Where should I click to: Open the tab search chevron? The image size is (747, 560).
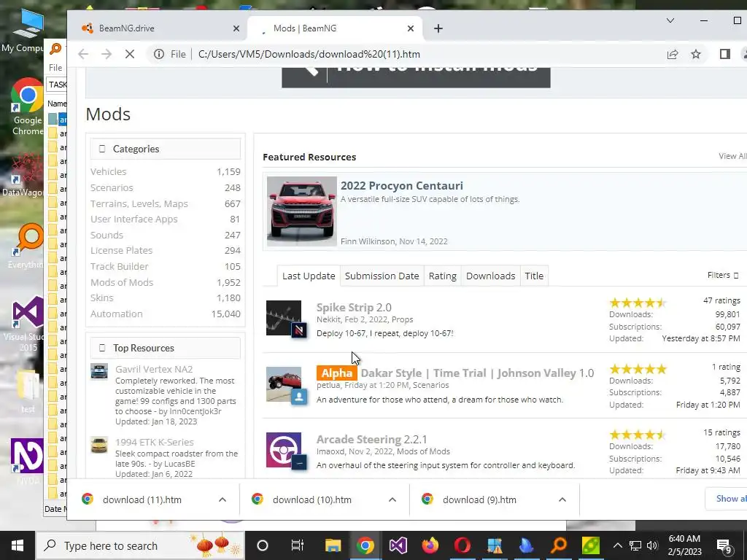coord(670,20)
